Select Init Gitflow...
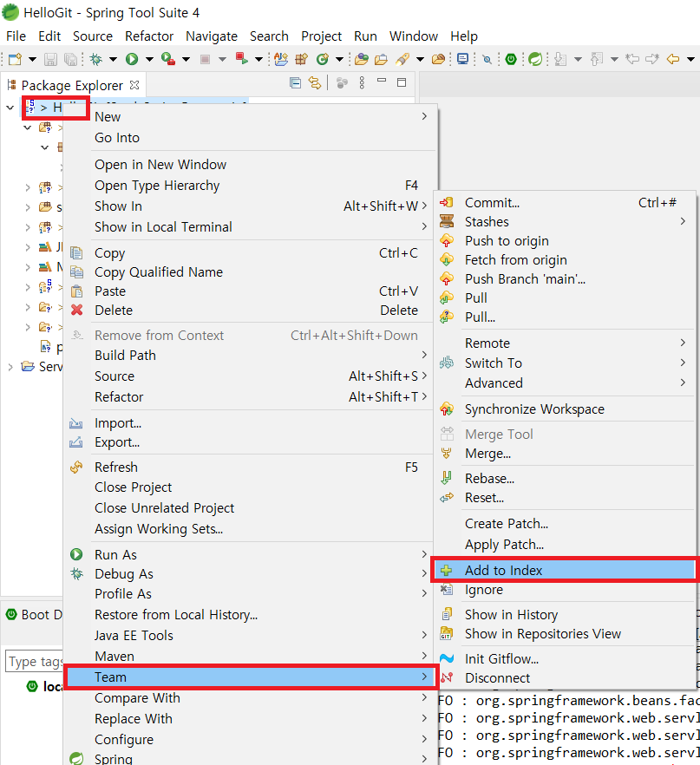The image size is (700, 765). pos(565,659)
